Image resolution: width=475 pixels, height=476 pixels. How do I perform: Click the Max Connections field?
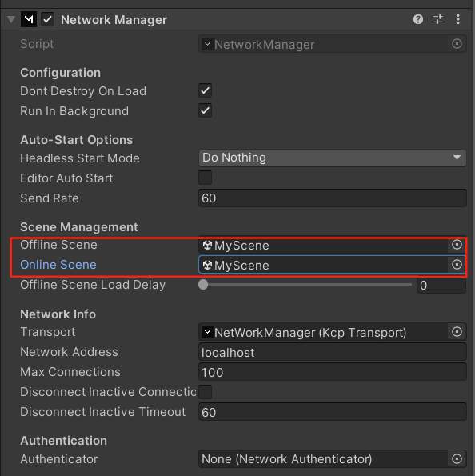tap(333, 372)
